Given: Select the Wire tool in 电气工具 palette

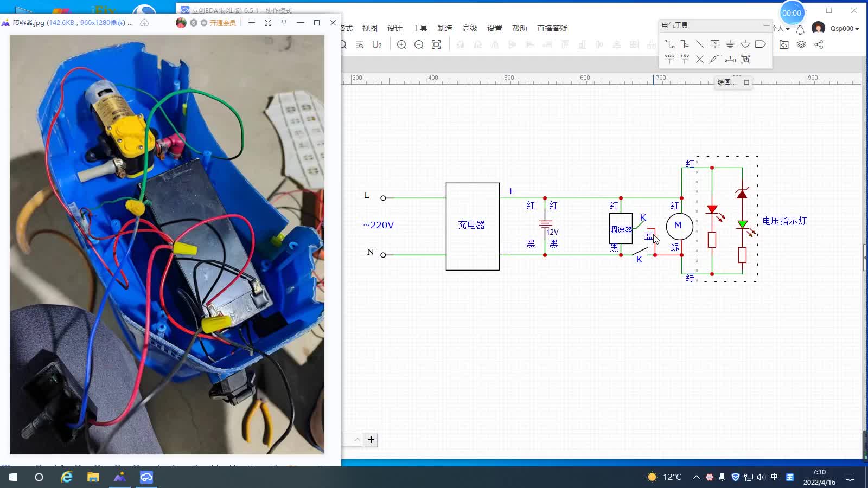Looking at the screenshot, I should [x=669, y=44].
